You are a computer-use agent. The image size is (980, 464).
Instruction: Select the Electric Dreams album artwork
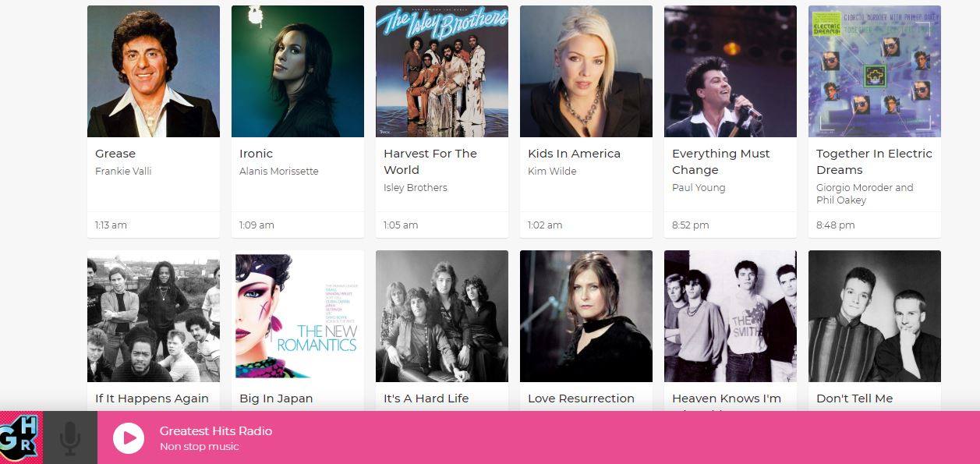[875, 71]
